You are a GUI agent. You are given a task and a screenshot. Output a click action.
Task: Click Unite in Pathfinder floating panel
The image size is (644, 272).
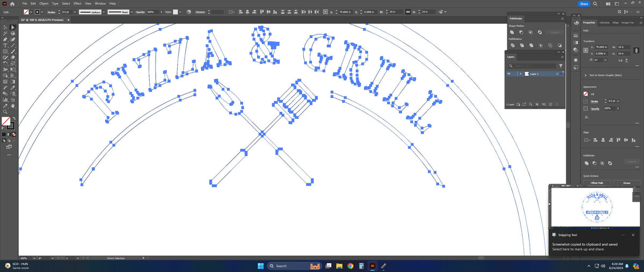(x=512, y=32)
